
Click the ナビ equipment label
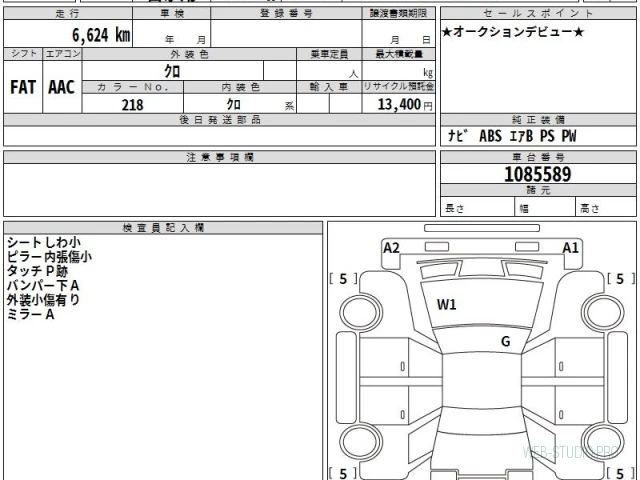pos(456,136)
